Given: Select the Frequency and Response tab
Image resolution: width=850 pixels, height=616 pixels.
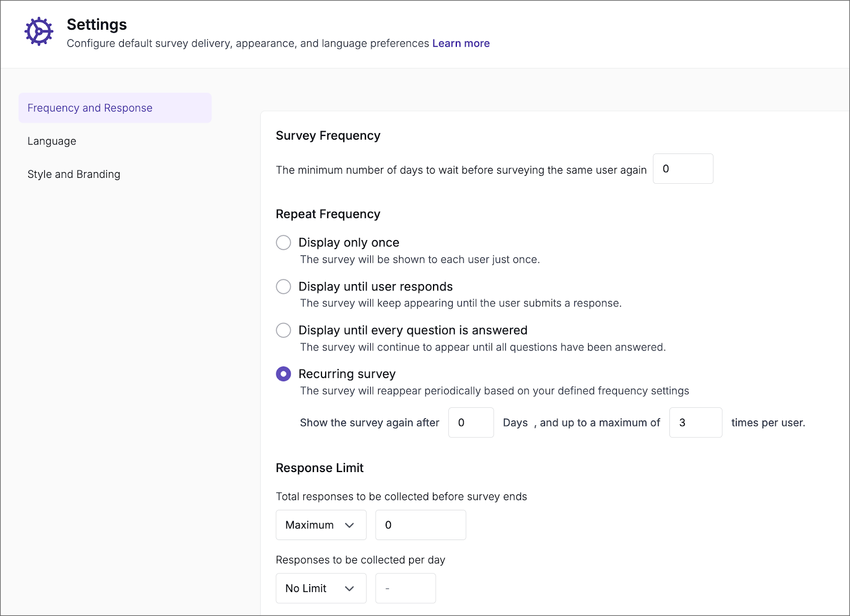Looking at the screenshot, I should coord(89,107).
